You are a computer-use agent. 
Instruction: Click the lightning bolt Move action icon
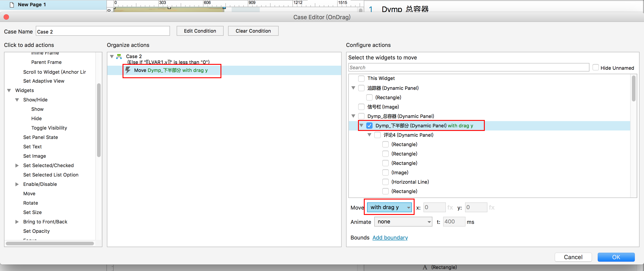pos(128,70)
